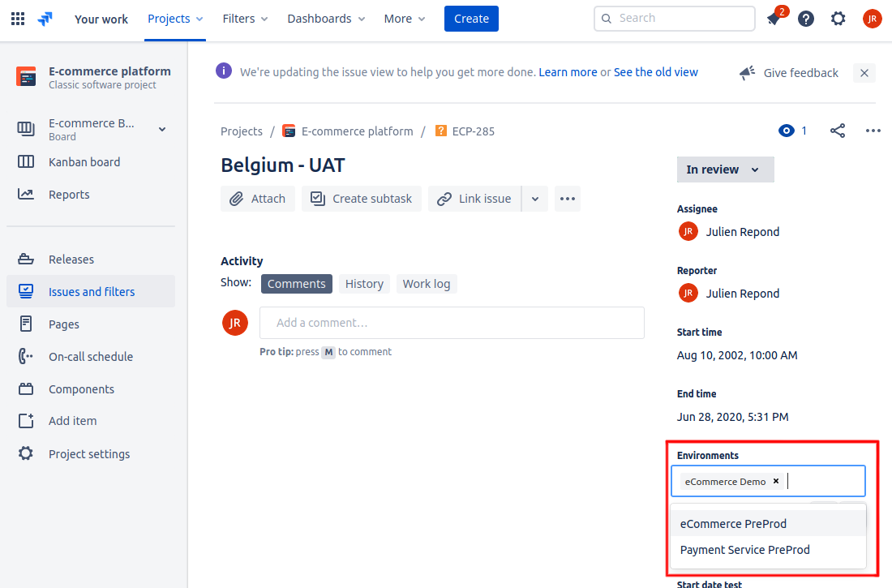The image size is (892, 588).
Task: Remove the eCommerce Demo tag
Action: pos(776,481)
